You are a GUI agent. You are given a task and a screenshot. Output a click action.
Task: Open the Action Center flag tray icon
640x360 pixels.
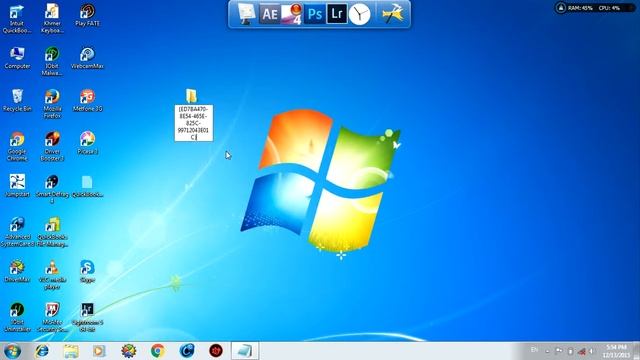(559, 351)
